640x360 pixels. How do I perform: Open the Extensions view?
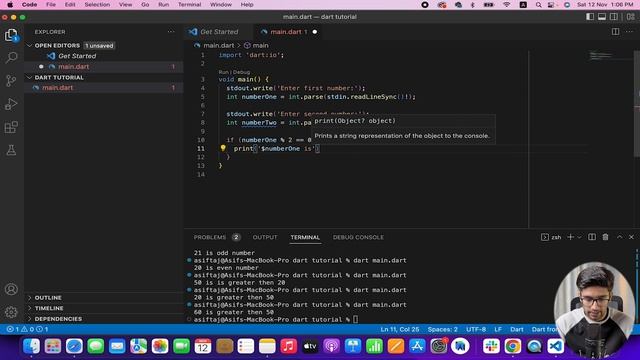click(x=11, y=127)
